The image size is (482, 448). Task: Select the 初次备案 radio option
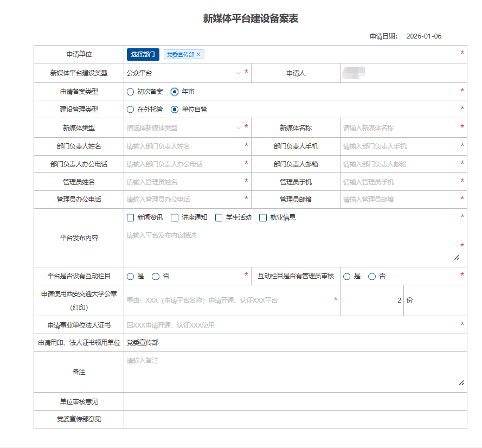coord(130,92)
